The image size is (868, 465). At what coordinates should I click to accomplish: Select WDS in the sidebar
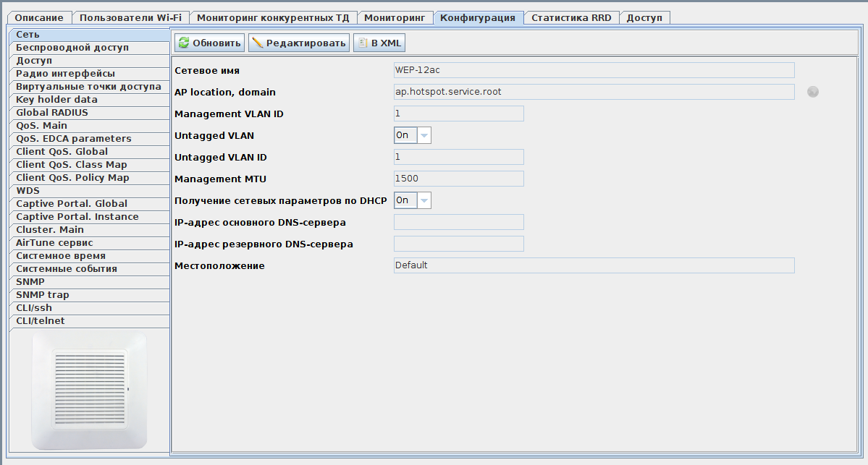[x=90, y=190]
